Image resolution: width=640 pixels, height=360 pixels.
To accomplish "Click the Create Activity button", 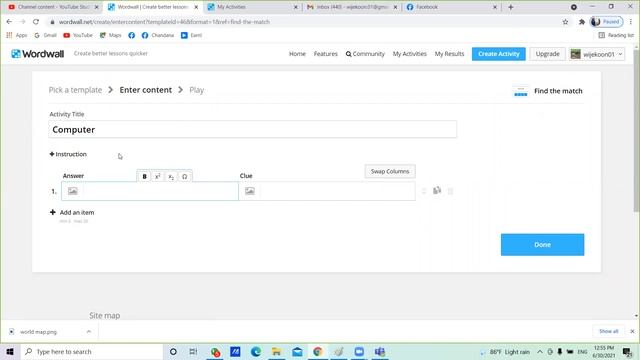I will (x=499, y=54).
